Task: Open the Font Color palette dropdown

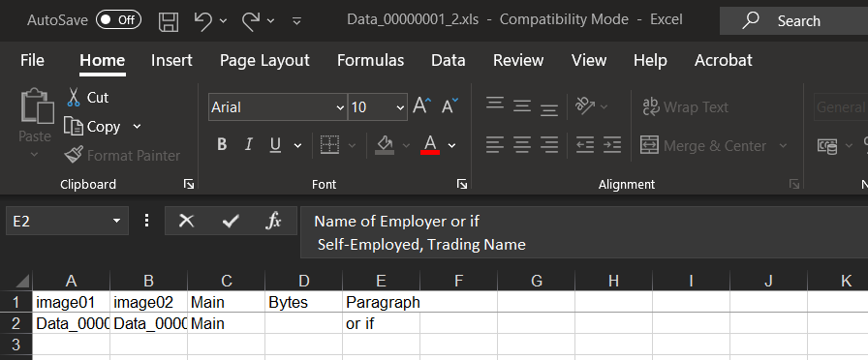Action: 451,146
